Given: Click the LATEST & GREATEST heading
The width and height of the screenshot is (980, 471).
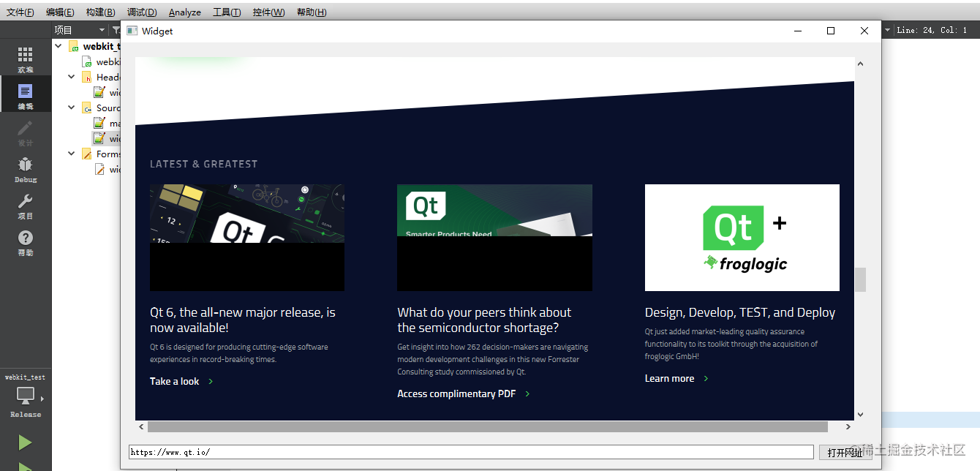Looking at the screenshot, I should pos(203,164).
